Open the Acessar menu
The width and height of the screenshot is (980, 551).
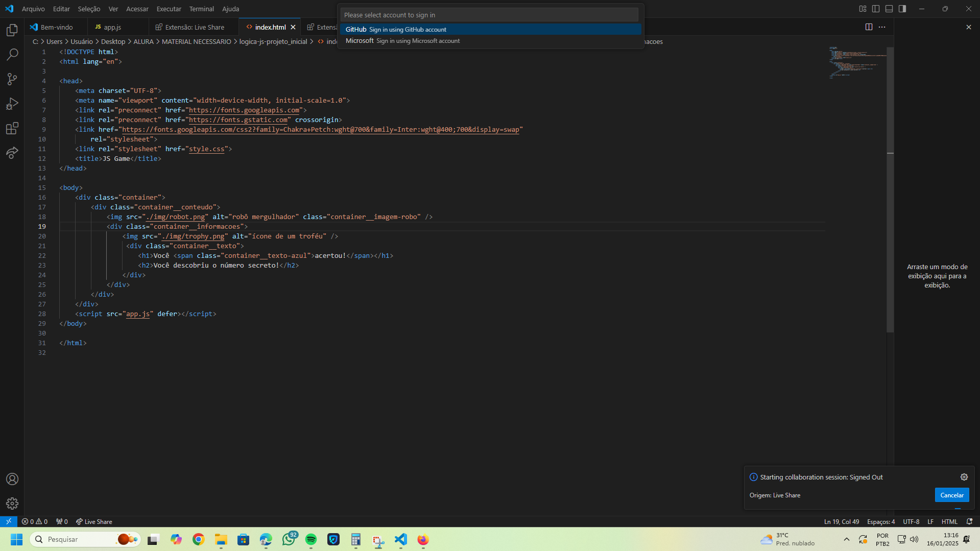click(x=137, y=9)
